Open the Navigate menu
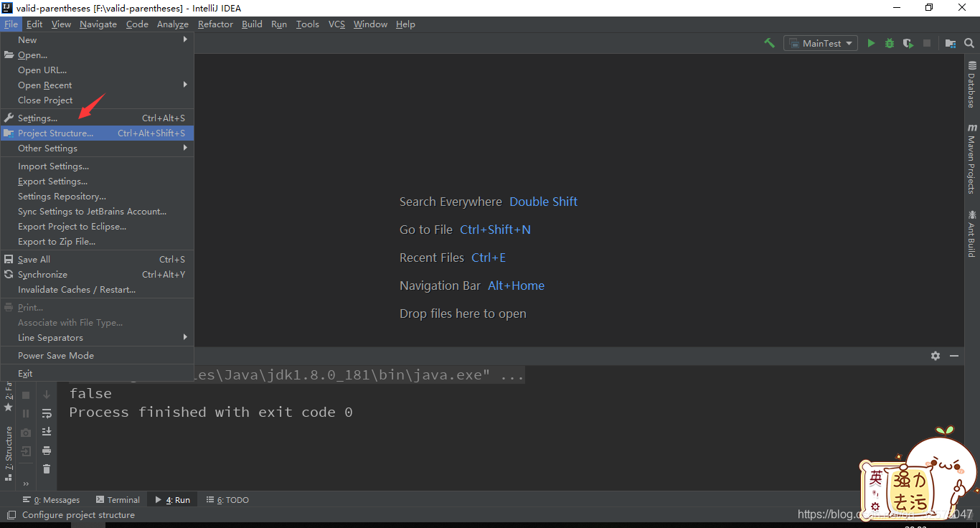The width and height of the screenshot is (980, 528). pyautogui.click(x=98, y=24)
